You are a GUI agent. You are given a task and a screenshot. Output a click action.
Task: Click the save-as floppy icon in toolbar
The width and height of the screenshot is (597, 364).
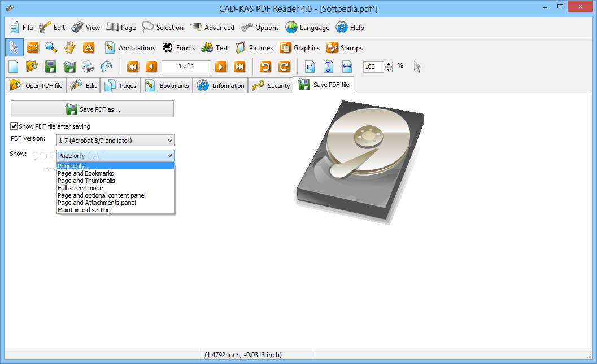[x=69, y=67]
